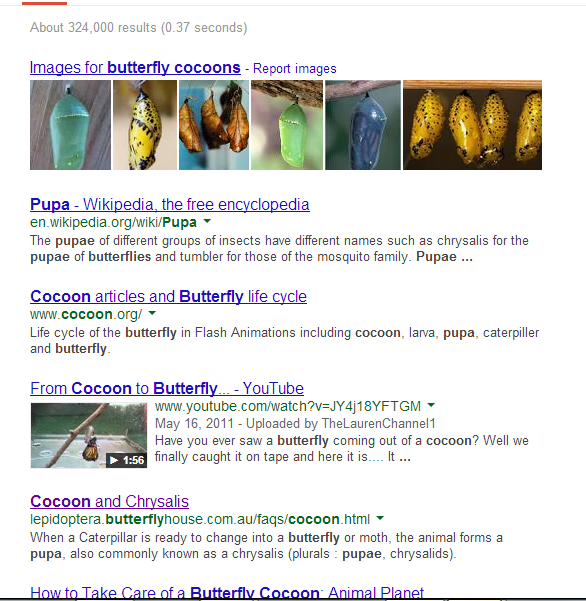Image resolution: width=586 pixels, height=601 pixels.
Task: Open From Cocoon to Butterfly YouTube result
Action: click(x=167, y=388)
